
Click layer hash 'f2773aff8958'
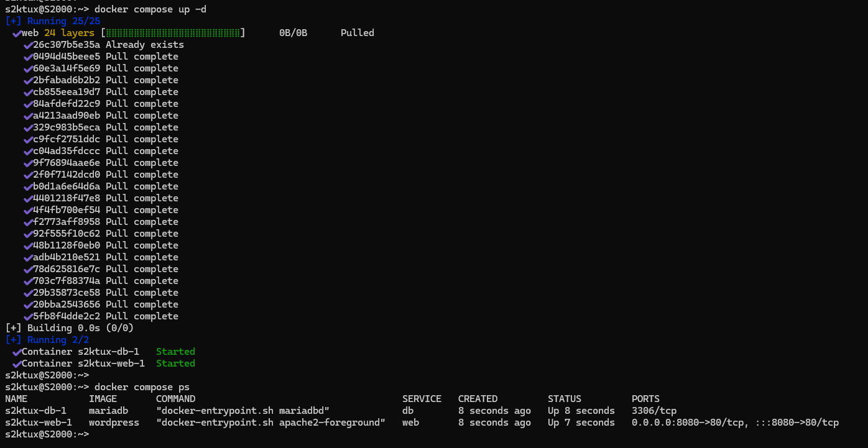point(67,222)
